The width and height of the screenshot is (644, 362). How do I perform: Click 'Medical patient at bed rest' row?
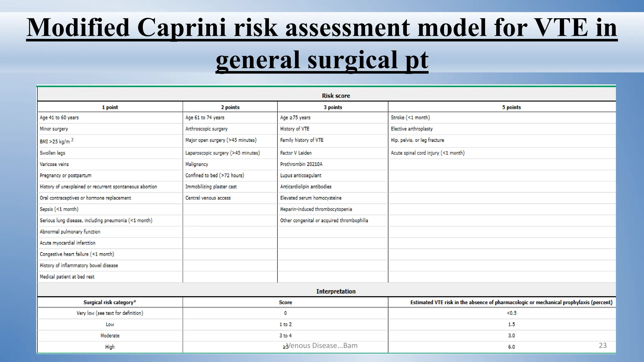click(x=67, y=277)
